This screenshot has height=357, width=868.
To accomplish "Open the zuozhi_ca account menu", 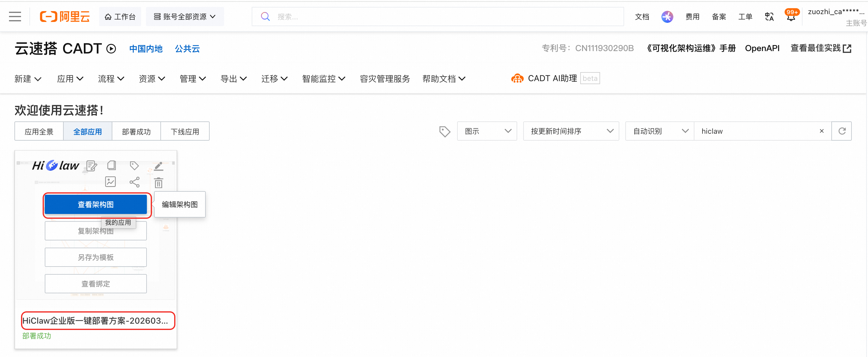I will pos(837,17).
